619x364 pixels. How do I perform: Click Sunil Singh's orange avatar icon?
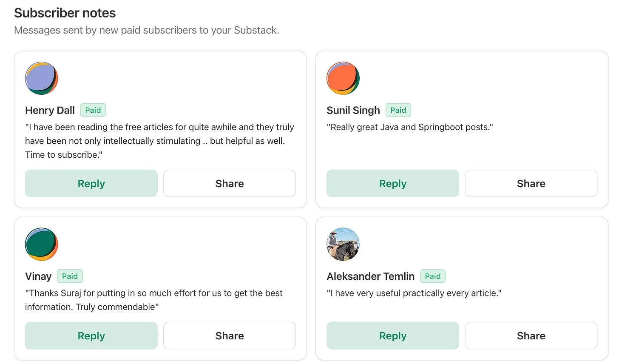tap(343, 78)
